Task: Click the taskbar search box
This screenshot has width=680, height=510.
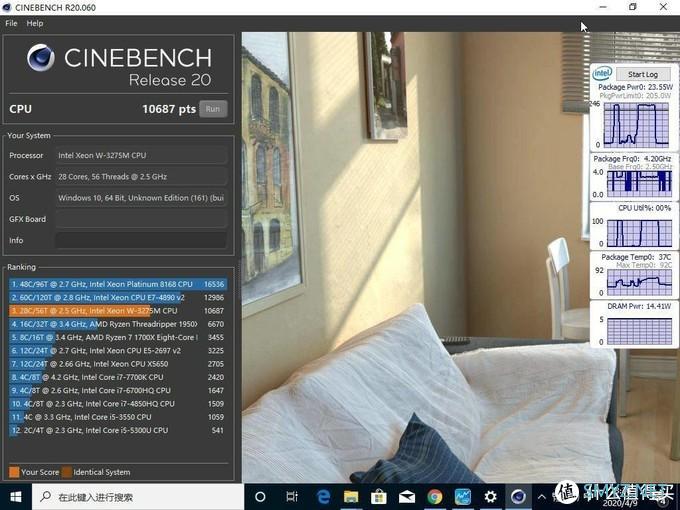Action: (138, 497)
